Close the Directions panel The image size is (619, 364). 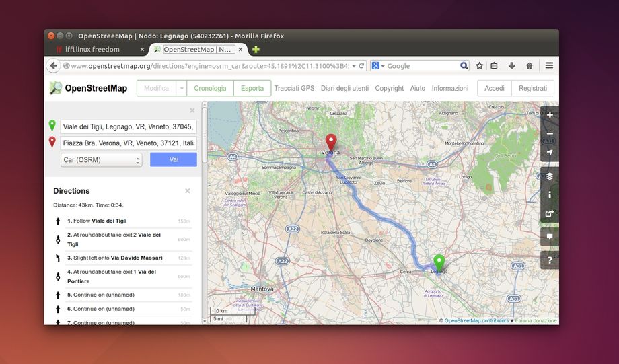(x=188, y=191)
